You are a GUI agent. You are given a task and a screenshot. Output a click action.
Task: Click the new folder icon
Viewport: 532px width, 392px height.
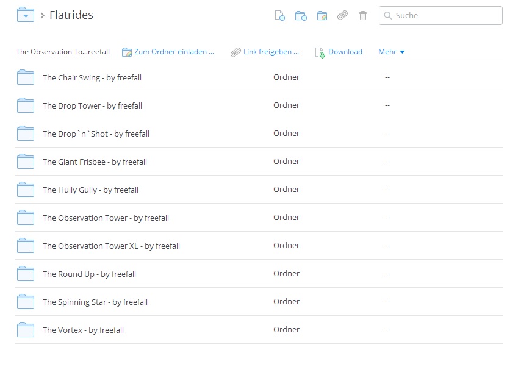(x=301, y=16)
